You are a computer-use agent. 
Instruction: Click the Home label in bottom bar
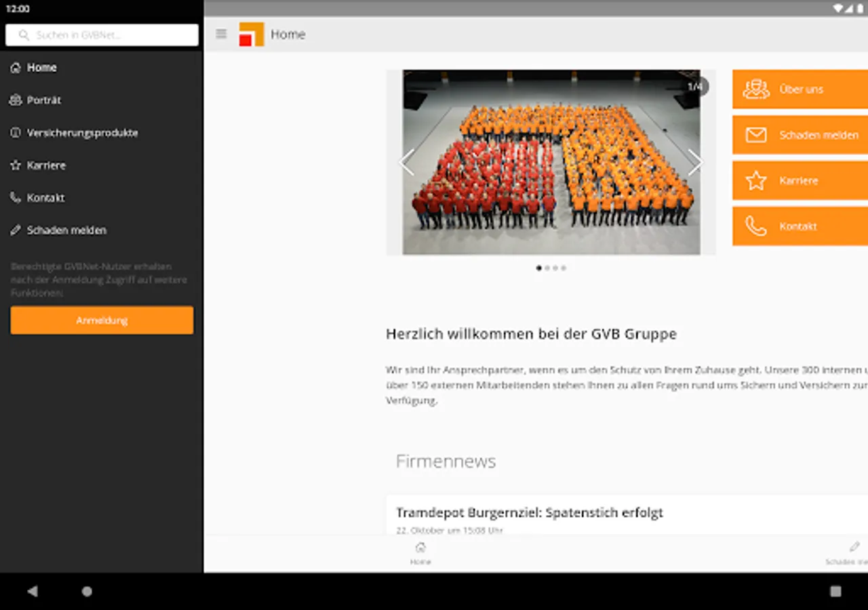(x=420, y=562)
